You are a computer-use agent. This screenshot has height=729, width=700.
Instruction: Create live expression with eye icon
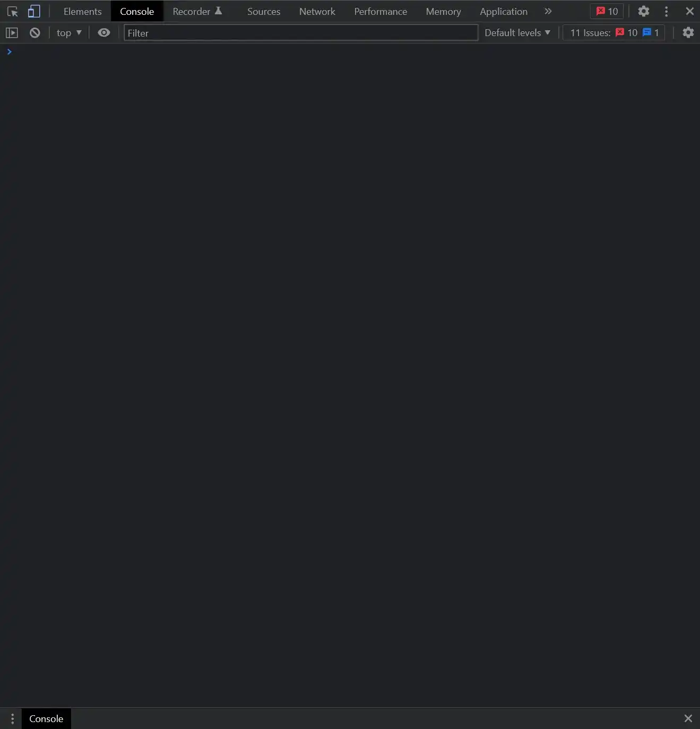(x=104, y=33)
